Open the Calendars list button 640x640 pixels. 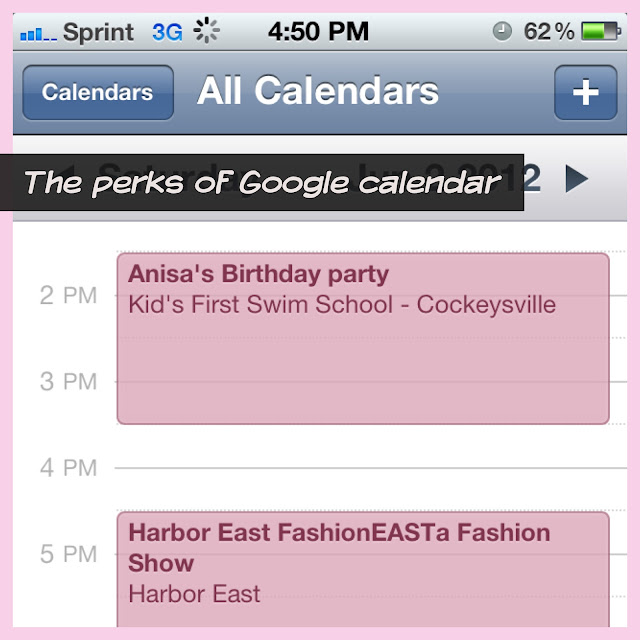(97, 93)
